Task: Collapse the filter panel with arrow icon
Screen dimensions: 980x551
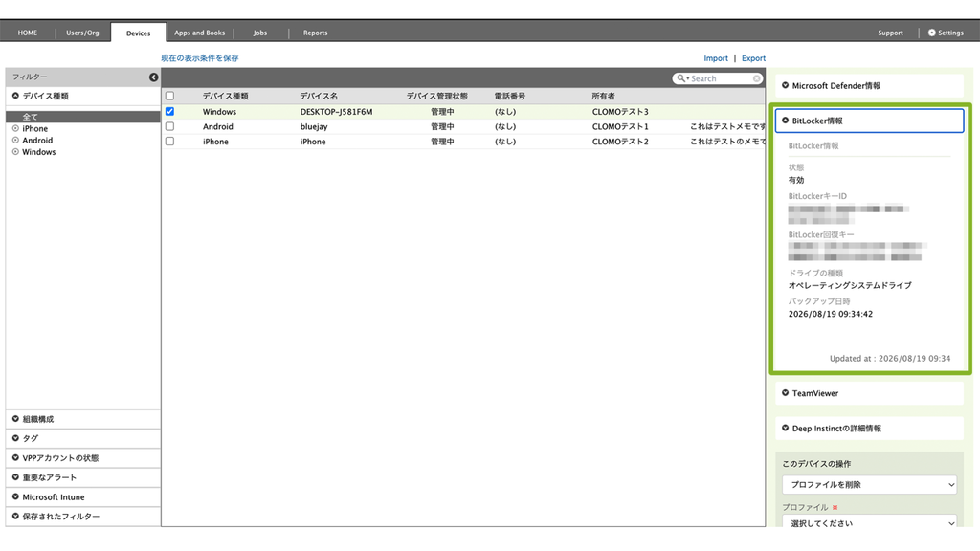Action: click(154, 77)
